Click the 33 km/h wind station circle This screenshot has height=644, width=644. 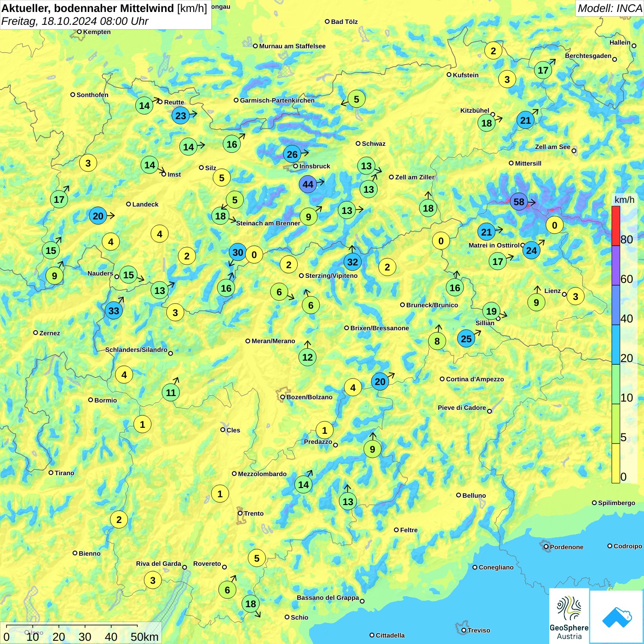click(114, 310)
